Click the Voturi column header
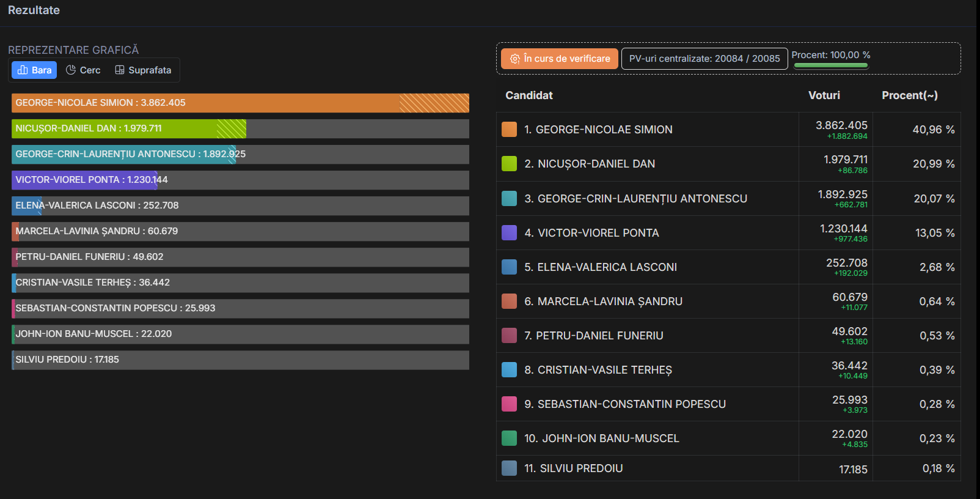This screenshot has height=499, width=980. point(824,95)
